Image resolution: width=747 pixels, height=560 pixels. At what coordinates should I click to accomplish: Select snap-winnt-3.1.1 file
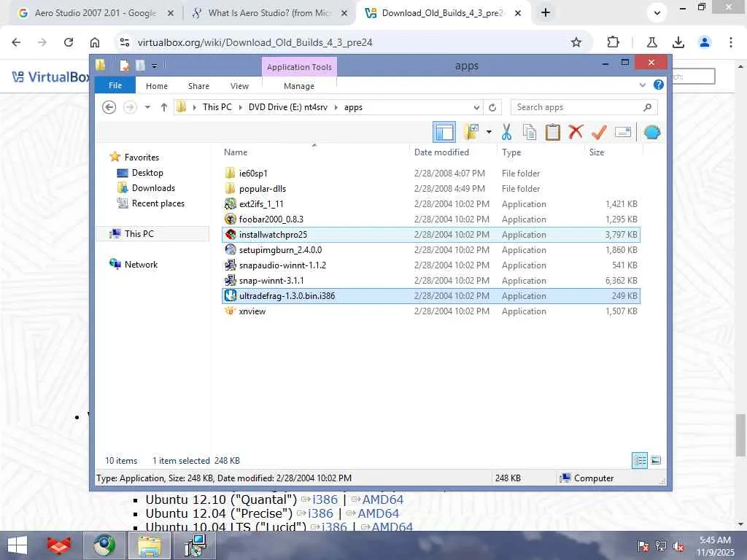click(431, 281)
